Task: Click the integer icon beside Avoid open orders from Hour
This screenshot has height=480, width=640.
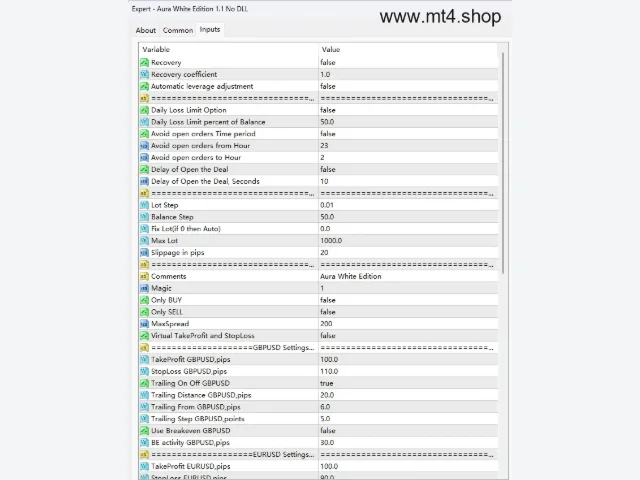Action: click(x=144, y=145)
